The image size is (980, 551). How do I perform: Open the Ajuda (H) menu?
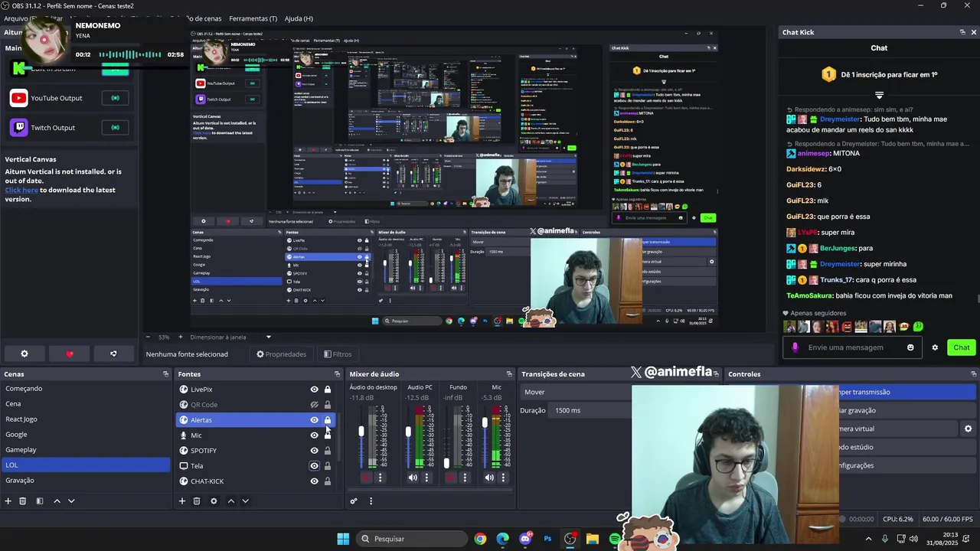299,18
